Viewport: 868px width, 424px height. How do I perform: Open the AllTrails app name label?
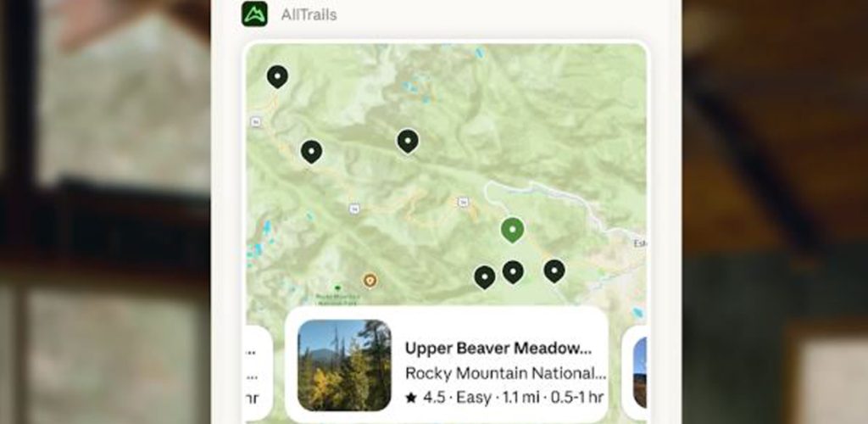pyautogui.click(x=309, y=15)
